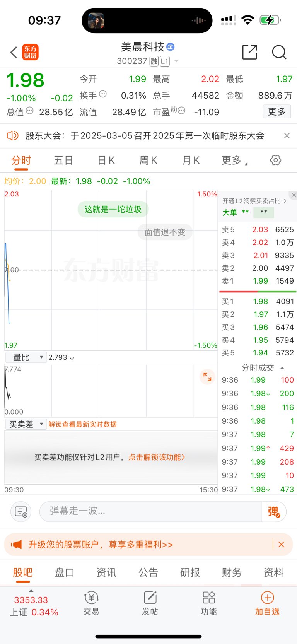Expand the 更多 chart period dropdown
This screenshot has height=644, width=297.
click(234, 160)
